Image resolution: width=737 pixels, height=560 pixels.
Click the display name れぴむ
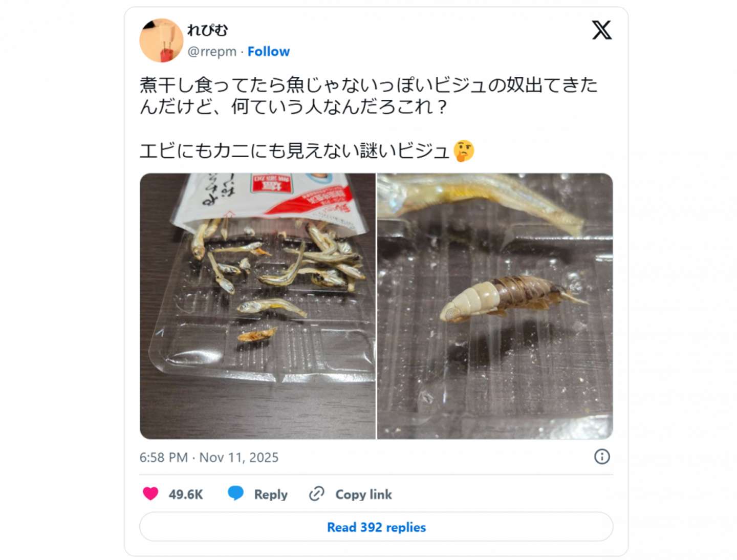(207, 31)
